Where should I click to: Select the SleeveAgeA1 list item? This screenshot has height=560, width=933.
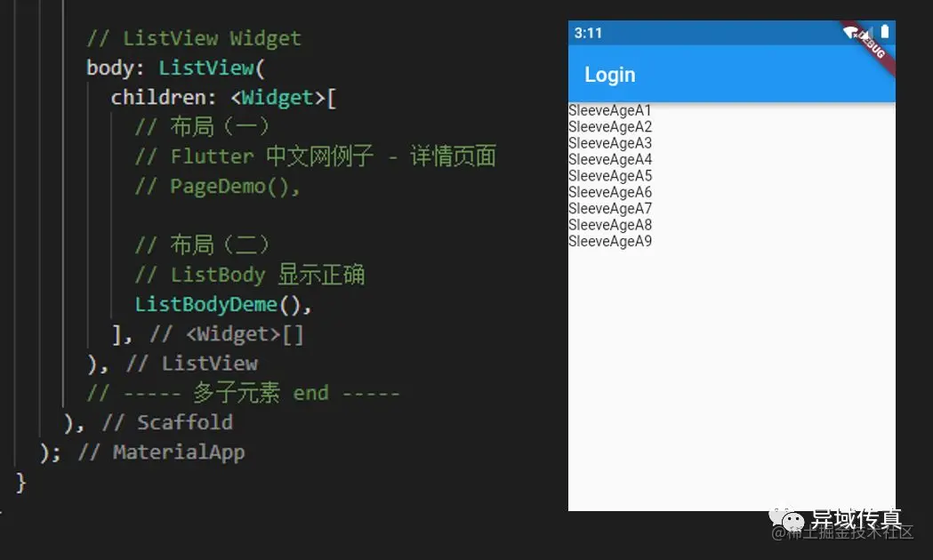[610, 110]
